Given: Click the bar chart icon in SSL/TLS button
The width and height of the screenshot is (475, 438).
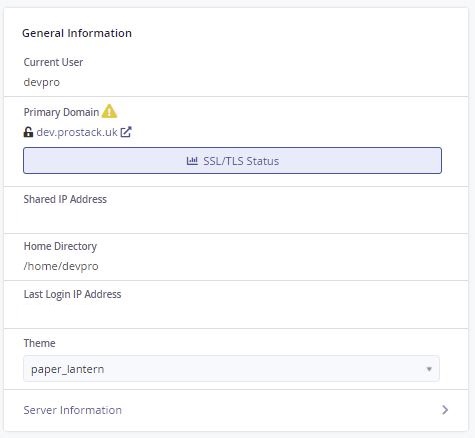Looking at the screenshot, I should click(192, 161).
